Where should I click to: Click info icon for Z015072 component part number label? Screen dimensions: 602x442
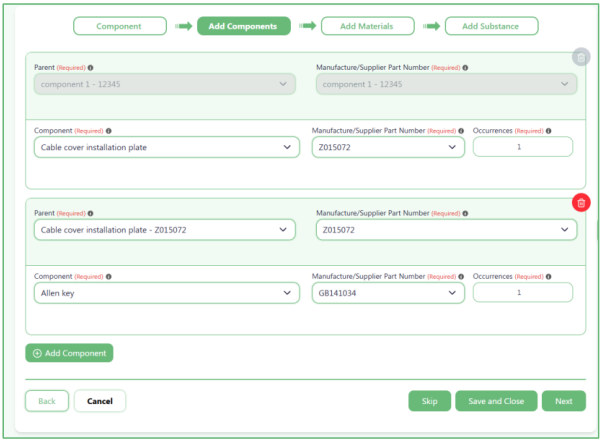(x=461, y=131)
